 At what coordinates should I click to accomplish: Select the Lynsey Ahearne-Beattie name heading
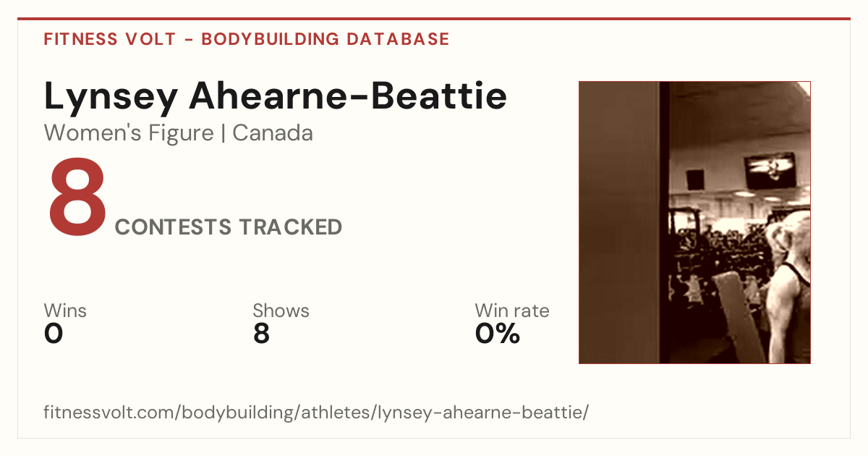276,96
